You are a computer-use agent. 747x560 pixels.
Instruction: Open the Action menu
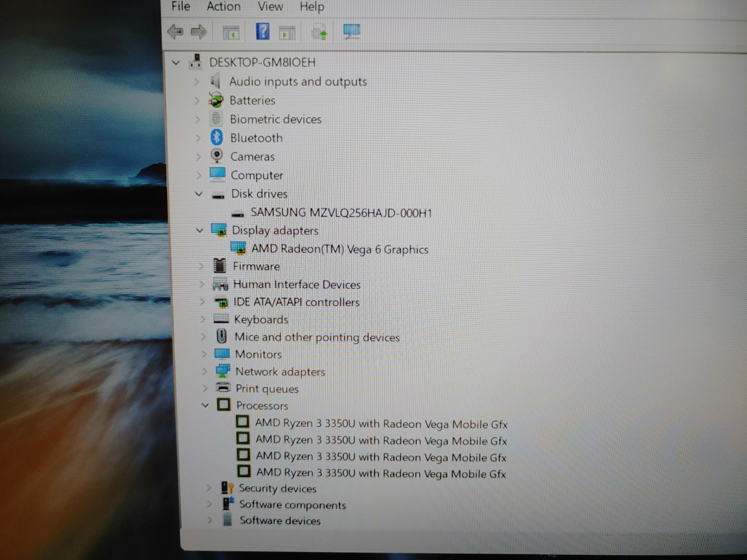(x=223, y=7)
